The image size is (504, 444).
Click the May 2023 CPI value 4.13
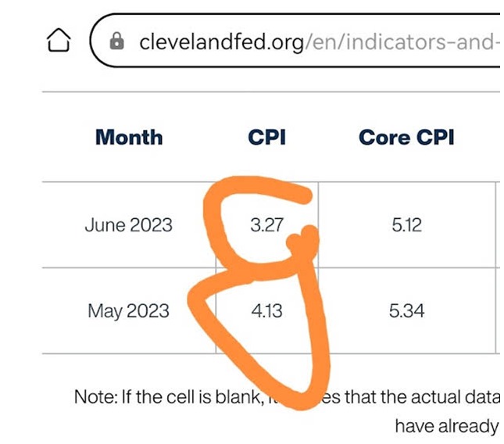(266, 311)
